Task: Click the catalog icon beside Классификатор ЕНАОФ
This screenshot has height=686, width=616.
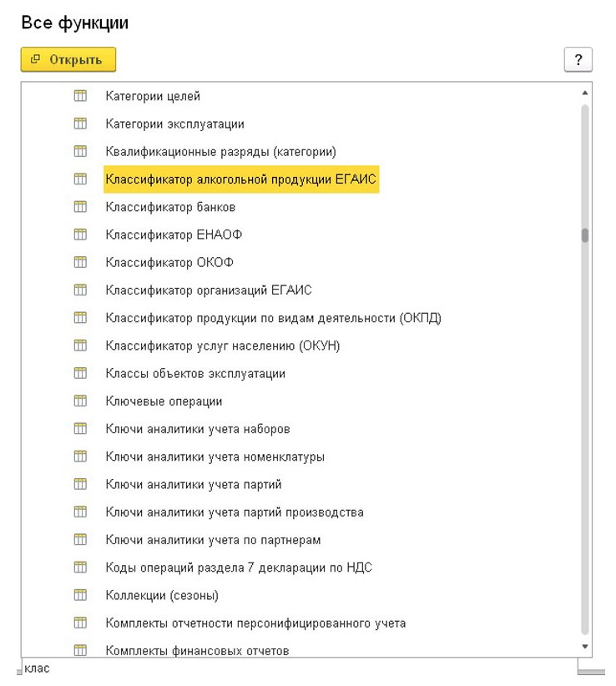Action: pyautogui.click(x=80, y=235)
